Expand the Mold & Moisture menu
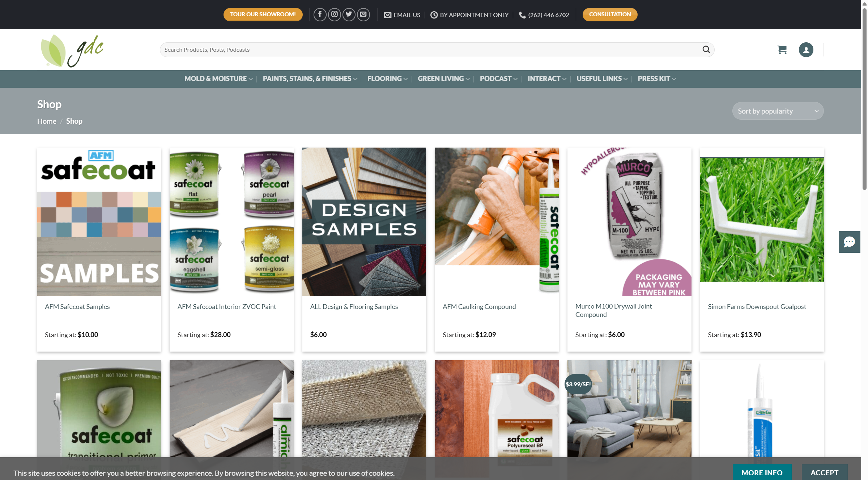Image resolution: width=868 pixels, height=480 pixels. pos(218,78)
